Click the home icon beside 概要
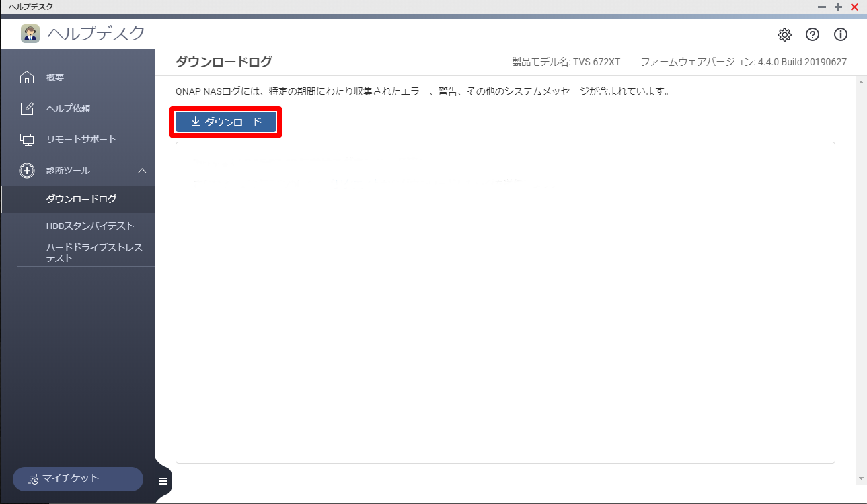Screen dimensions: 867x504 click(27, 77)
